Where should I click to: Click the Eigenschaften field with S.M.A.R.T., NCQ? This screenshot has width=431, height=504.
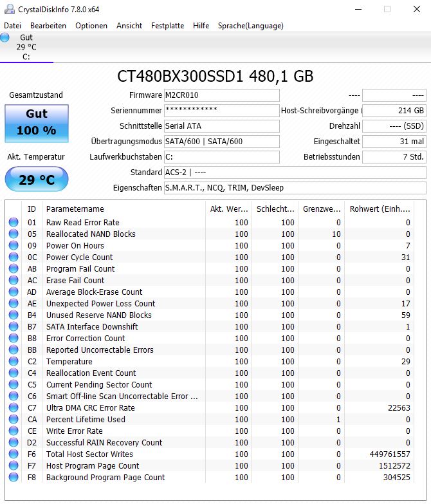295,188
